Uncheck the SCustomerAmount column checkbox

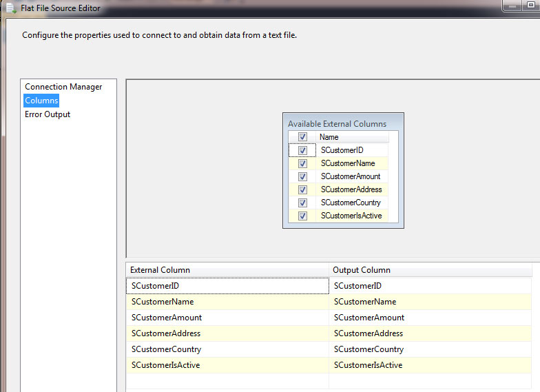[x=302, y=176]
